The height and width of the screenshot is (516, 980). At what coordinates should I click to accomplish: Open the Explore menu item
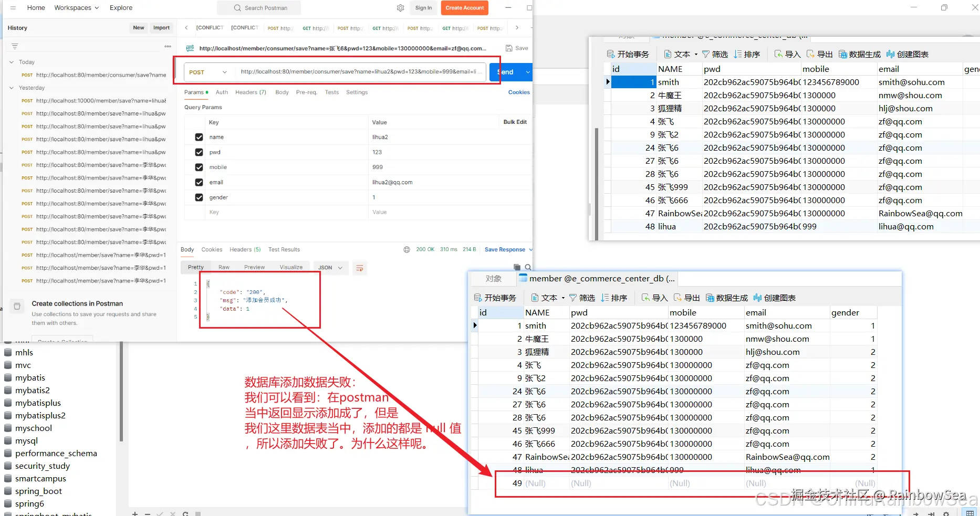pyautogui.click(x=121, y=8)
